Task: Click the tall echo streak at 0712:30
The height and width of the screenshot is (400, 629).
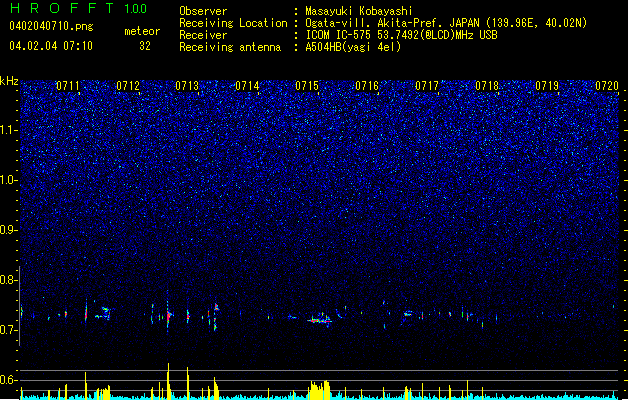Action: (168, 311)
